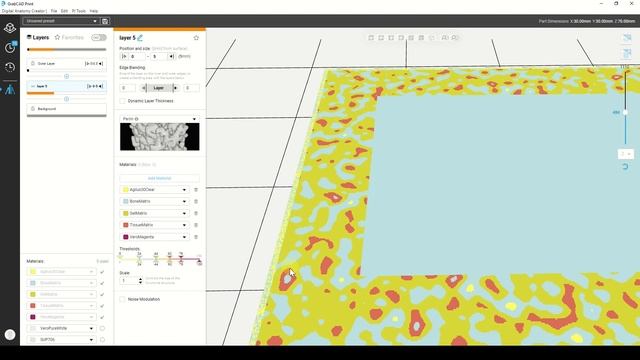Screen dimensions: 640x360
Task: Click the position end arrow icon
Action: [x=171, y=56]
